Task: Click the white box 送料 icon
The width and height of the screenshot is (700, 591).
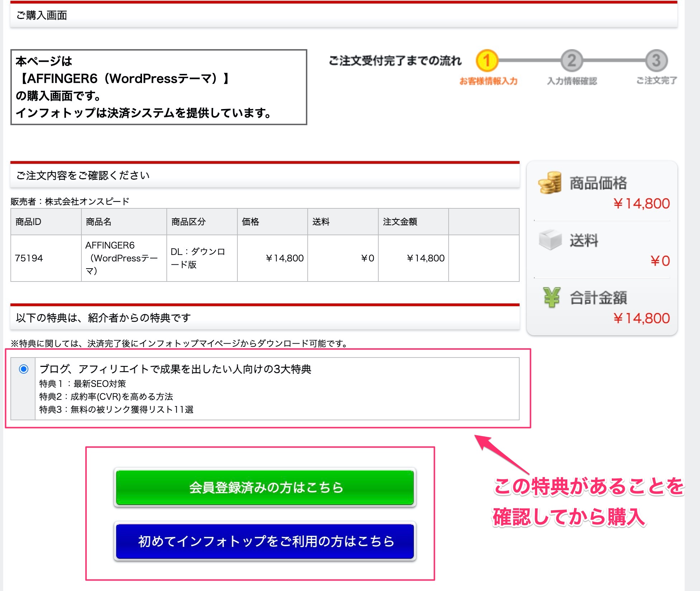Action: click(550, 239)
